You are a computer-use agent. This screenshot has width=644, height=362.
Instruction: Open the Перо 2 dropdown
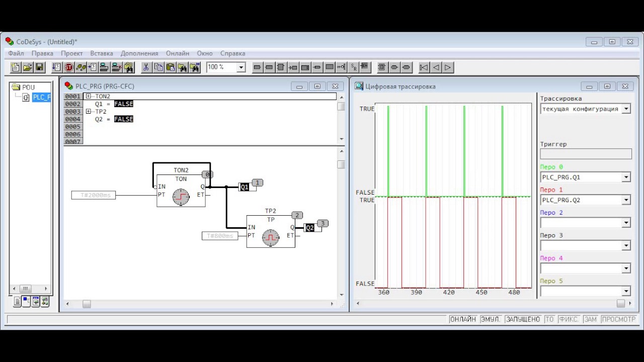(626, 223)
